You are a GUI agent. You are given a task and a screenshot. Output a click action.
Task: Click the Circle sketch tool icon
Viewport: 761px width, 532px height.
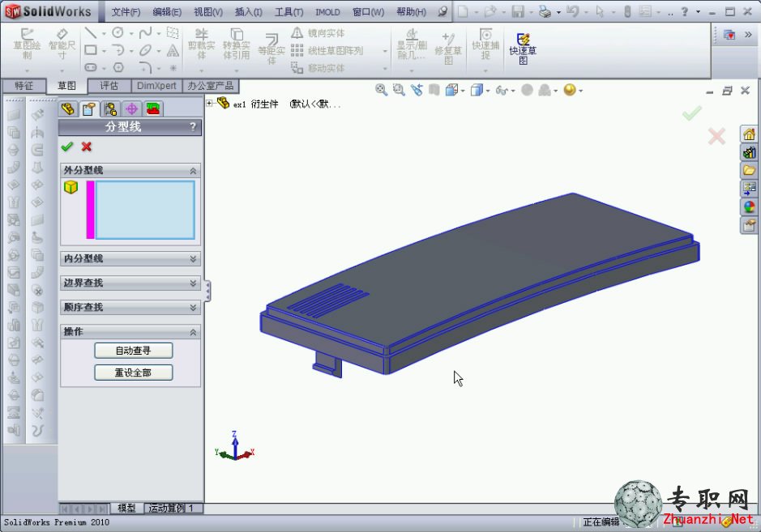click(x=118, y=32)
